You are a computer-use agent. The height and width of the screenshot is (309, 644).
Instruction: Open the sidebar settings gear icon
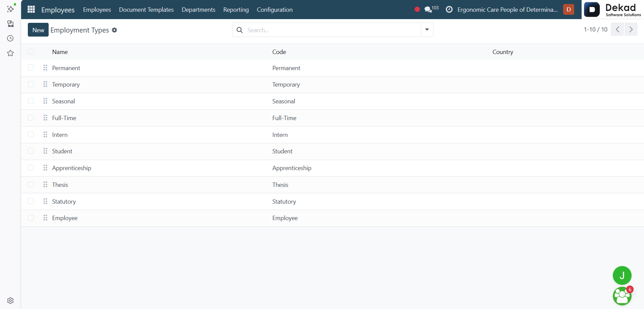point(10,301)
